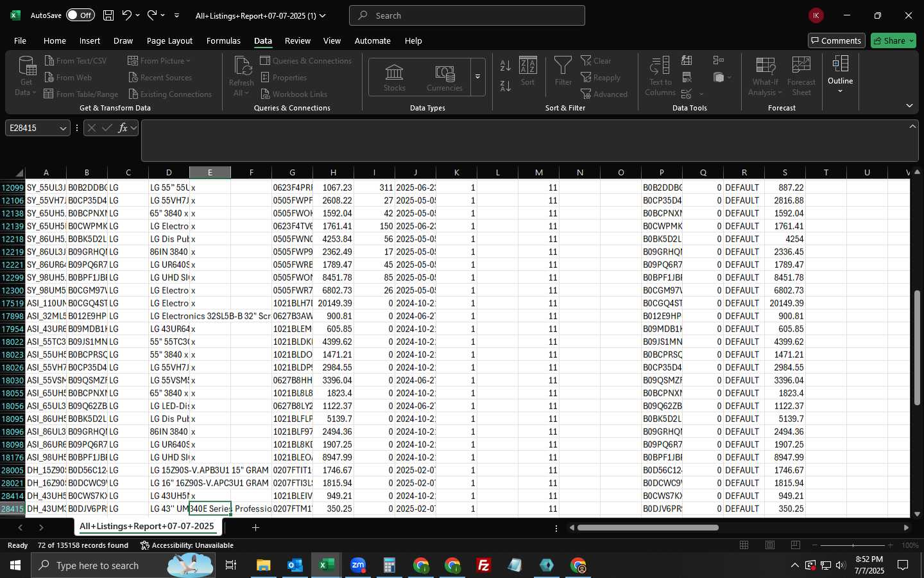This screenshot has width=924, height=578.
Task: Cancel the cell edit with X
Action: tap(92, 128)
